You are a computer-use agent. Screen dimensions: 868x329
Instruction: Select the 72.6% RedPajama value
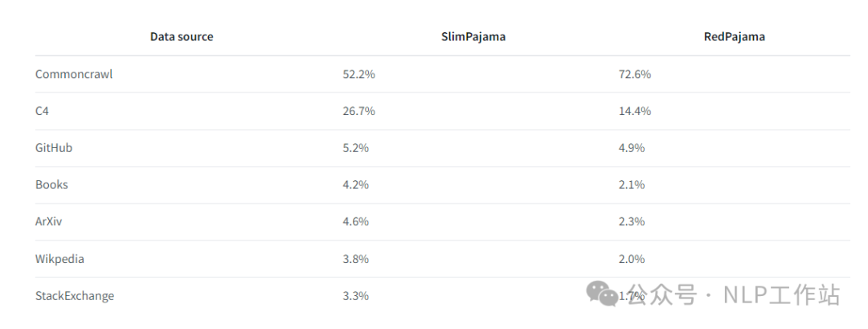634,74
